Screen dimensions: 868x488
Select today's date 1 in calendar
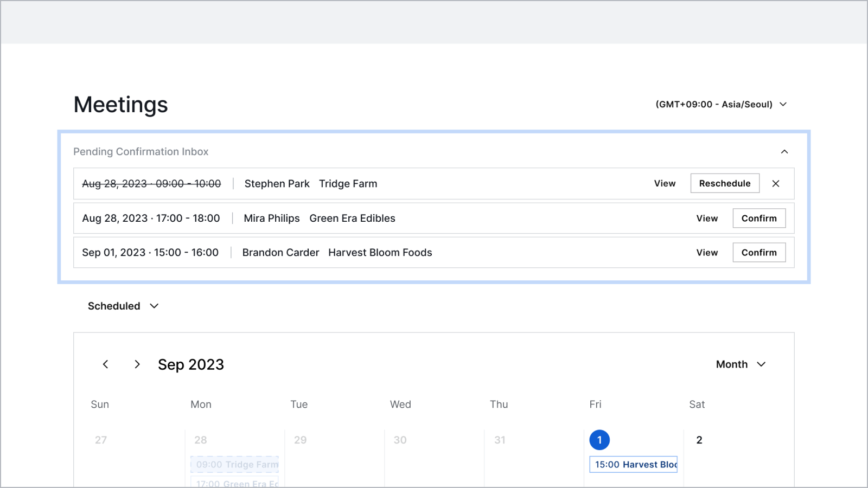pos(599,440)
